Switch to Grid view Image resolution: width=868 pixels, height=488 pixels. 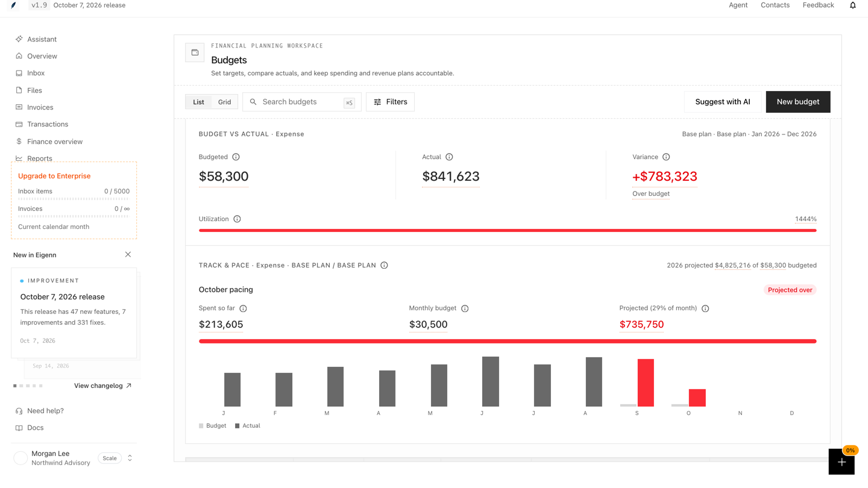224,102
